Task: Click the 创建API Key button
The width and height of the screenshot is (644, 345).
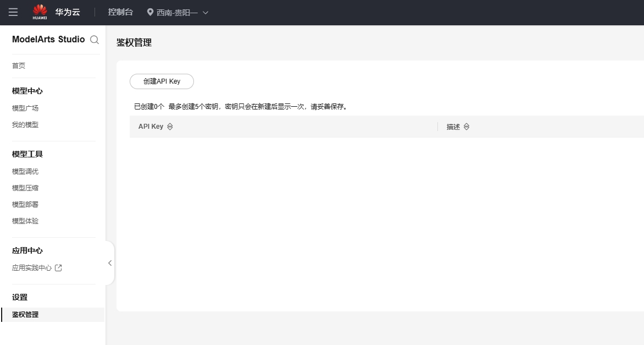Action: 162,81
